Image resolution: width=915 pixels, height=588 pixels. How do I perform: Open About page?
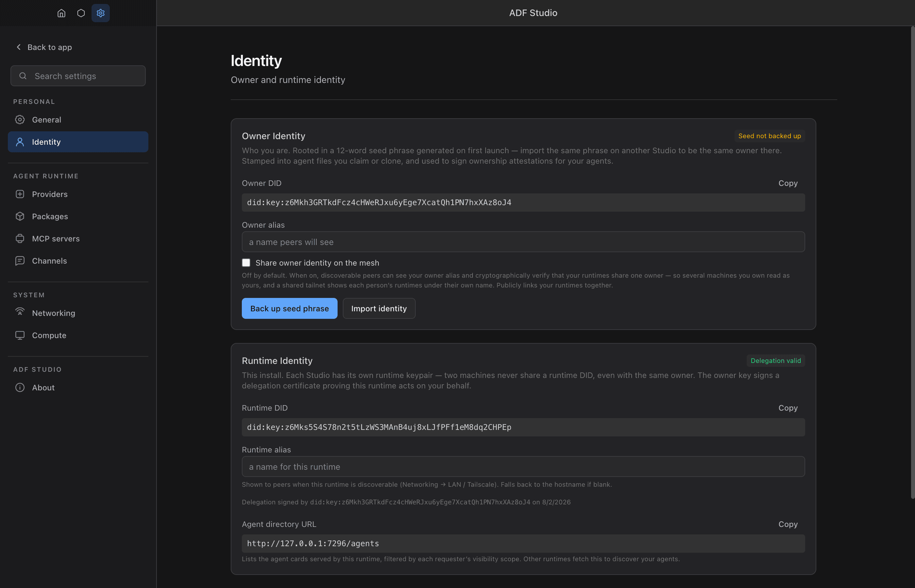tap(78, 387)
